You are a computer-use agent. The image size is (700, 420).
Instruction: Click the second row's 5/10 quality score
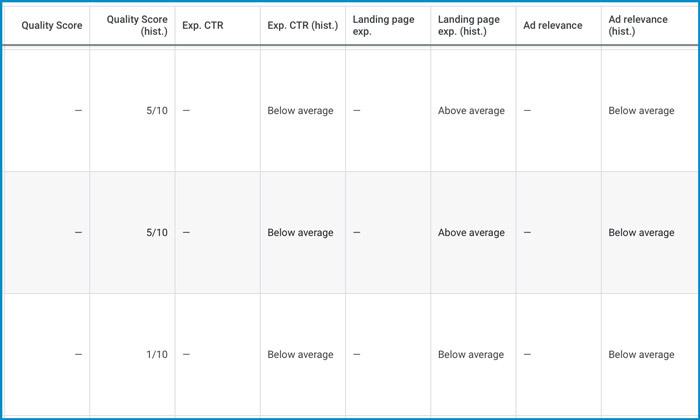point(156,233)
